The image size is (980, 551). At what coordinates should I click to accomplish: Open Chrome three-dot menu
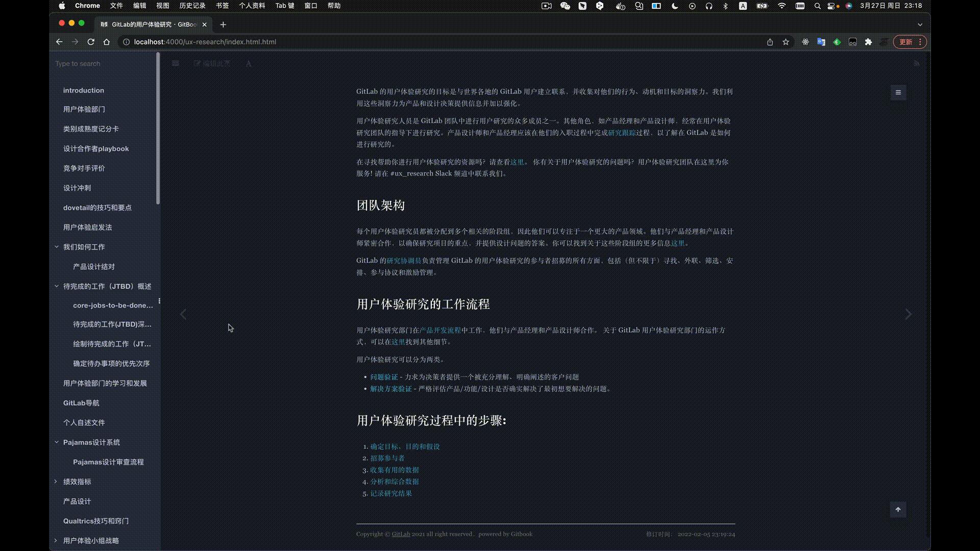point(920,42)
